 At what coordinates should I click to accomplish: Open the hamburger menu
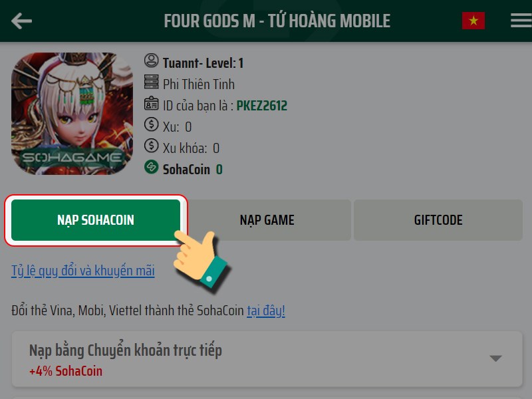(521, 21)
